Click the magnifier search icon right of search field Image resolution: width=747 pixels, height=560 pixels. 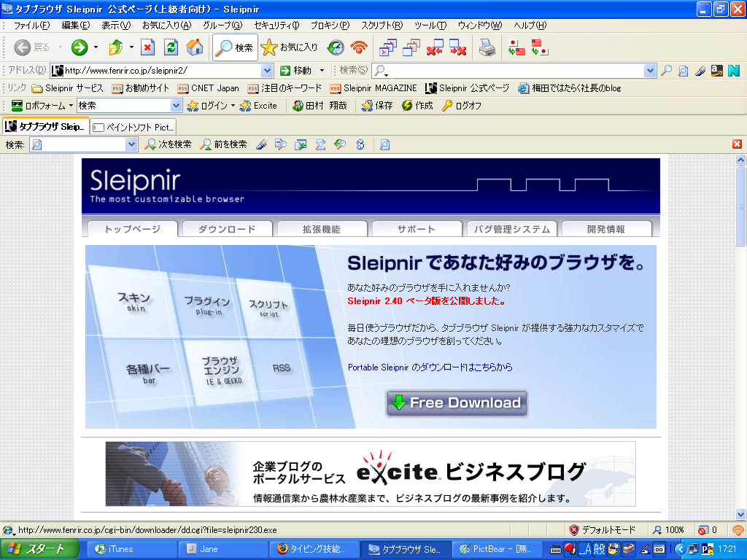[x=667, y=71]
